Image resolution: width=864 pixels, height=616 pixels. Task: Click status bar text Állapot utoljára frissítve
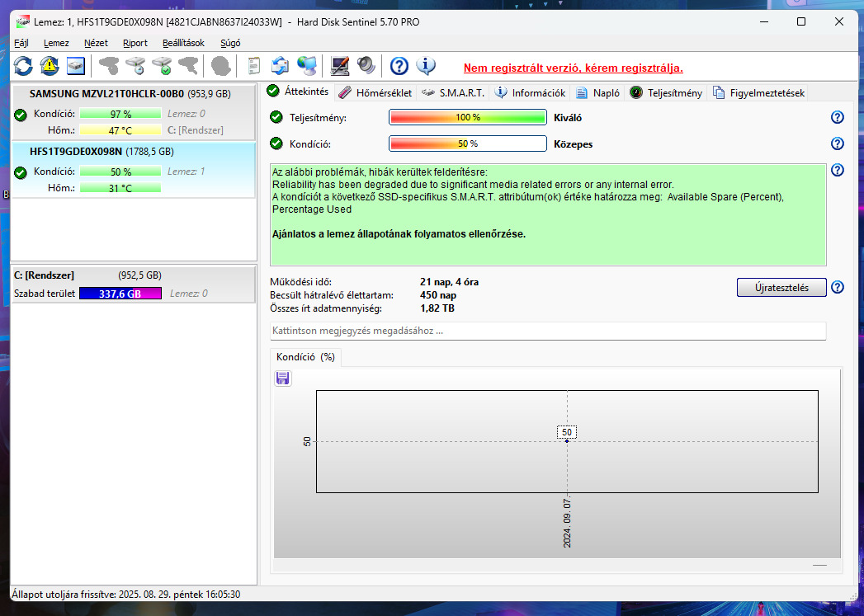[126, 595]
